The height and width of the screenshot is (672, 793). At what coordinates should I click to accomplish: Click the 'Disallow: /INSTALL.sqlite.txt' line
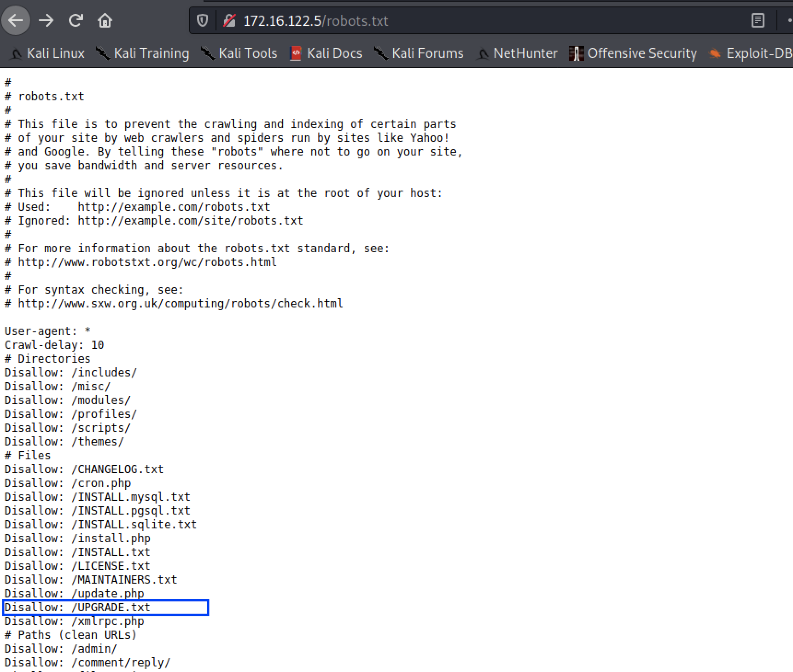click(x=101, y=524)
